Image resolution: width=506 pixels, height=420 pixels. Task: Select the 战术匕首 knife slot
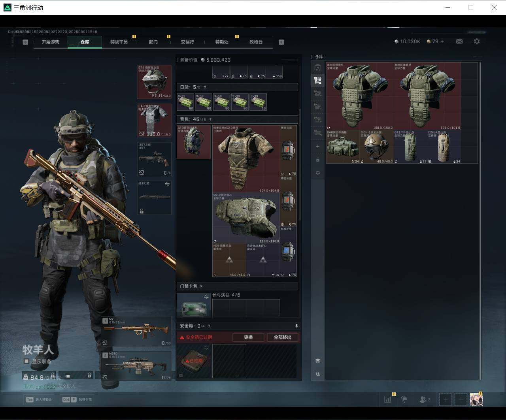click(x=154, y=198)
